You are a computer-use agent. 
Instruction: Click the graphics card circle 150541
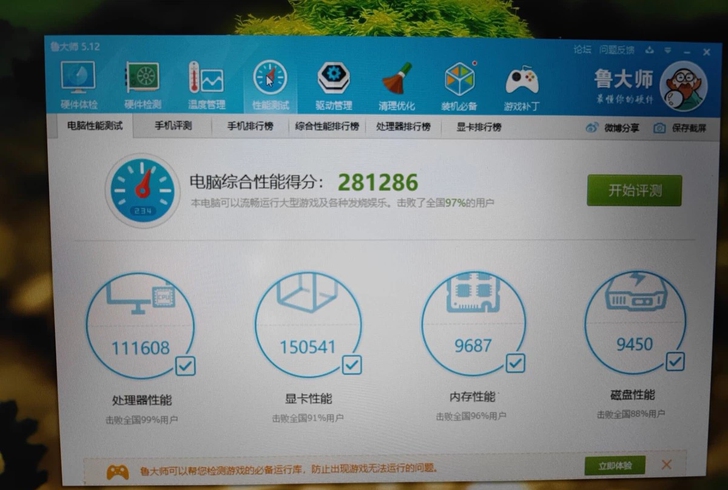click(308, 325)
